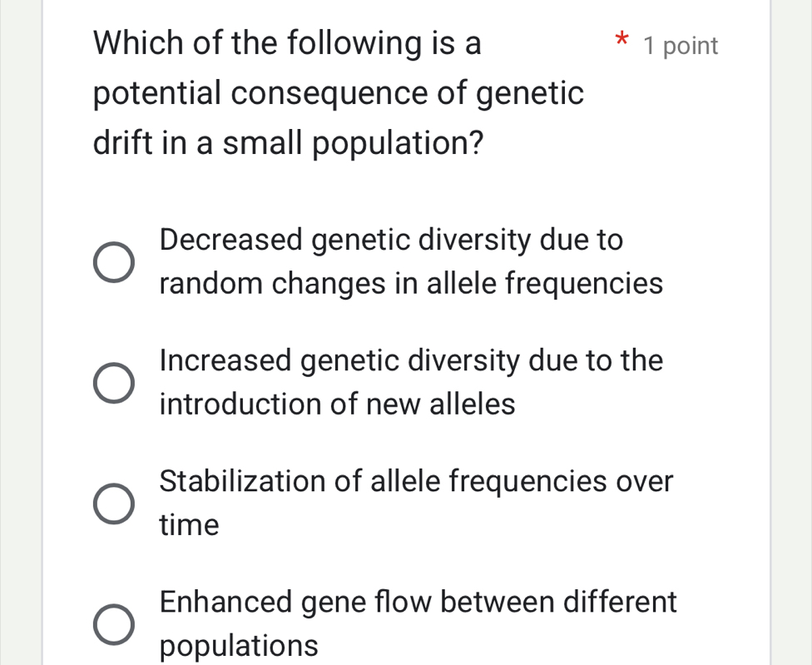
Task: Click the second answer's radio circle
Action: click(x=112, y=381)
